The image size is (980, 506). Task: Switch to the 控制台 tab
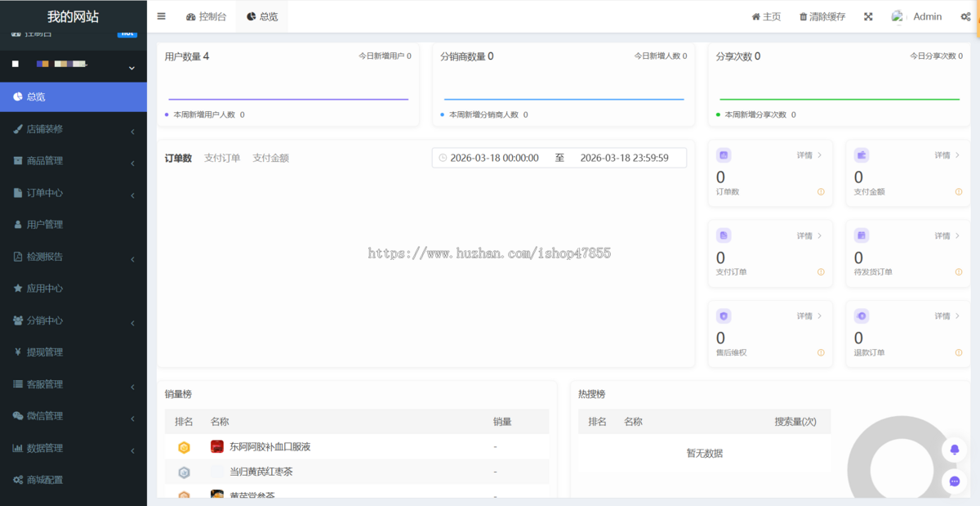coord(206,16)
